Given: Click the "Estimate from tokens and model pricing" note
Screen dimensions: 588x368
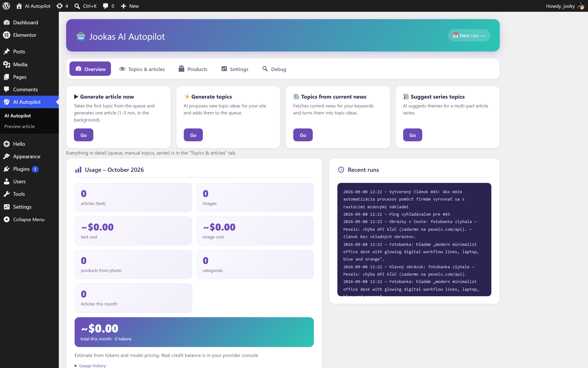Looking at the screenshot, I should 167,355.
